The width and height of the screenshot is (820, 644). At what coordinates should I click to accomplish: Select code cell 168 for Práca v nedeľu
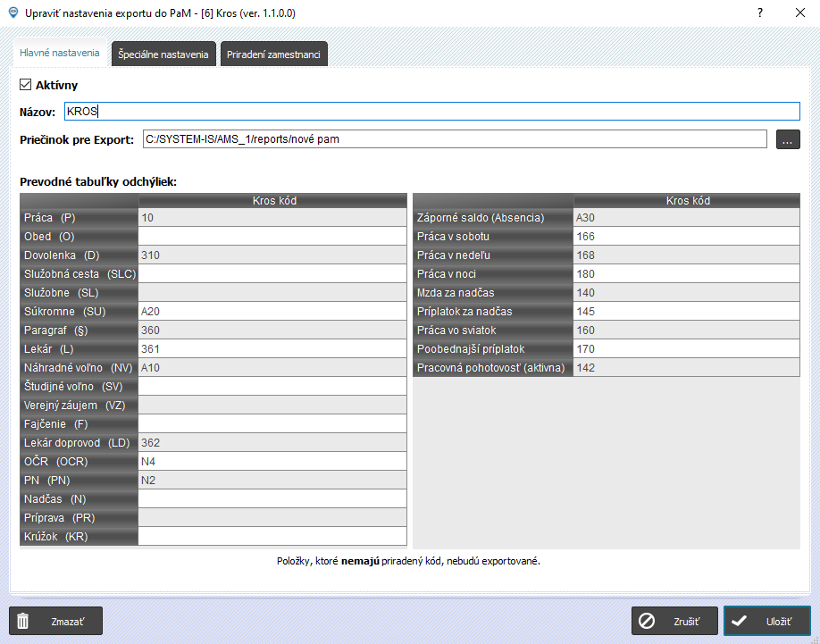687,255
